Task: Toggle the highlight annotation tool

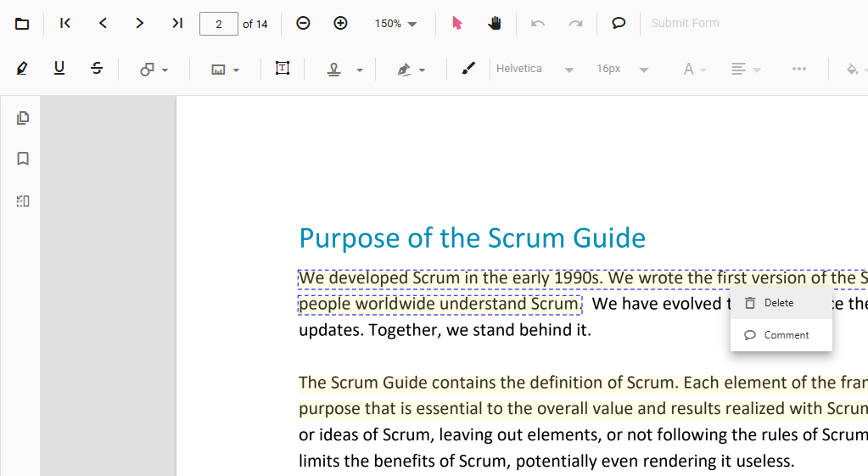Action: [22, 70]
